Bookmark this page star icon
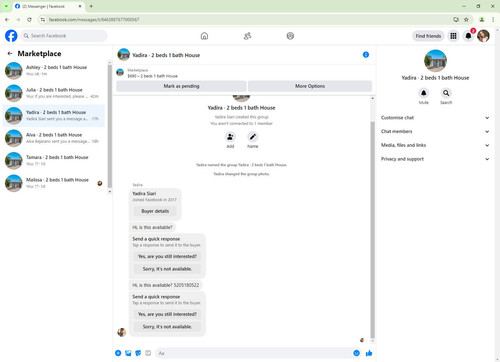The image size is (500, 362). click(x=466, y=20)
